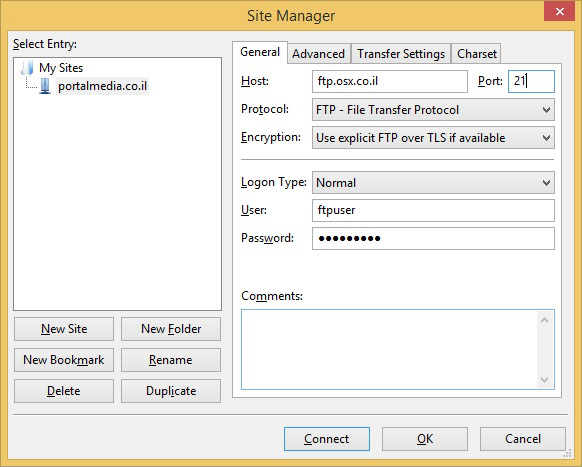Select the My Sites root folder
The height and width of the screenshot is (467, 582).
pyautogui.click(x=61, y=68)
